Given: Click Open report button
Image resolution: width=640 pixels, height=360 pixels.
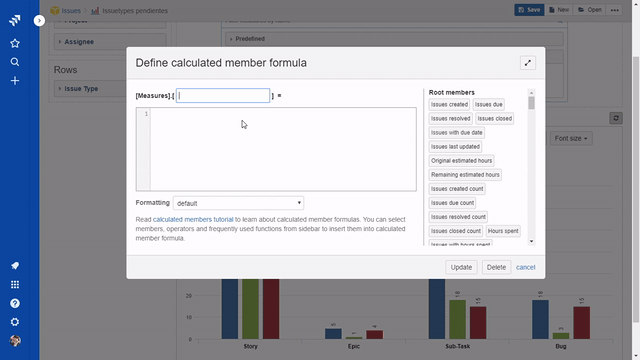Looking at the screenshot, I should 590,10.
